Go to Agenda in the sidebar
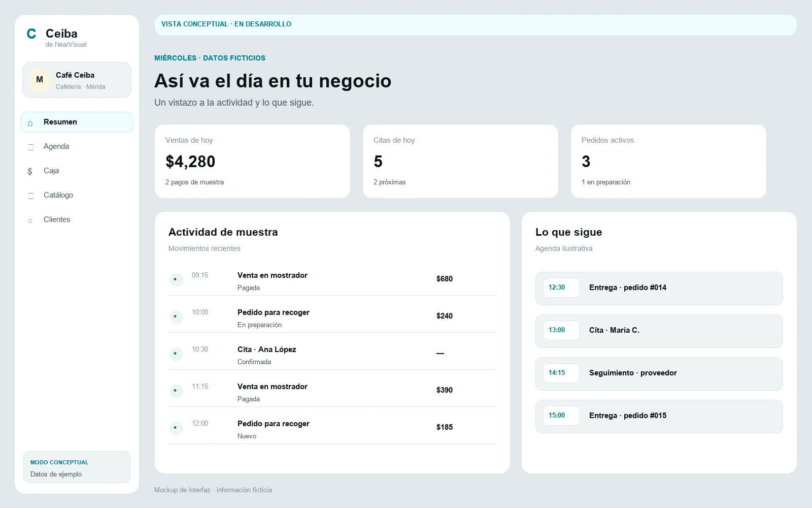812x508 pixels. click(77, 146)
